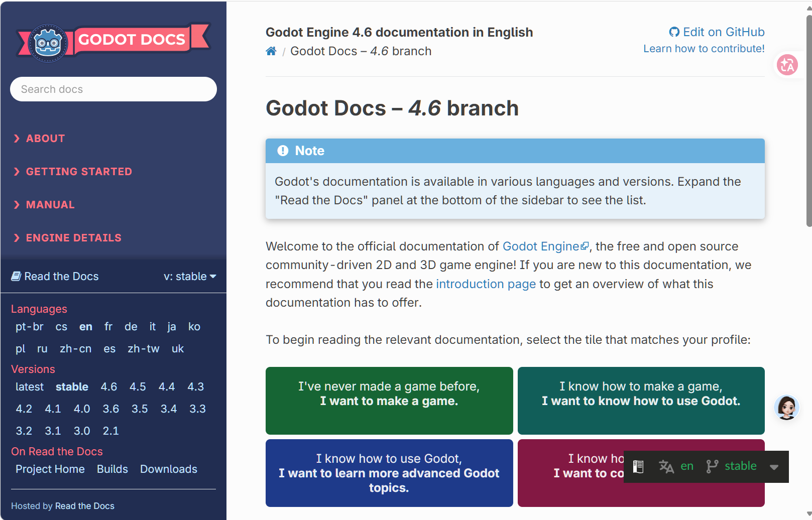
Task: Switch language to de
Action: click(131, 327)
